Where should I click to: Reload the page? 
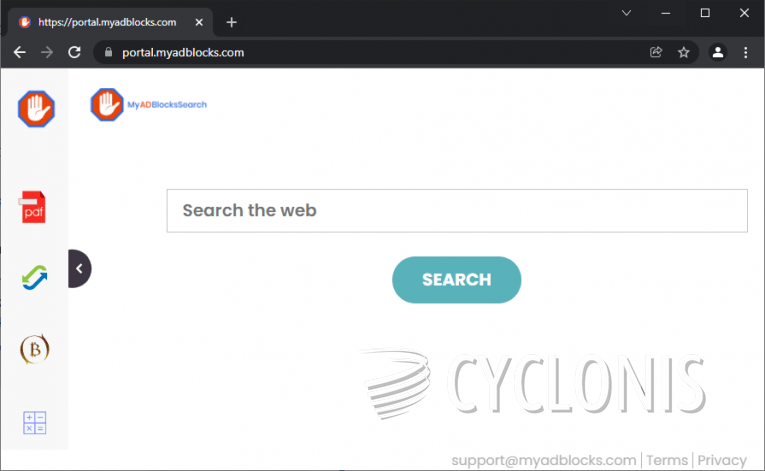pos(74,52)
